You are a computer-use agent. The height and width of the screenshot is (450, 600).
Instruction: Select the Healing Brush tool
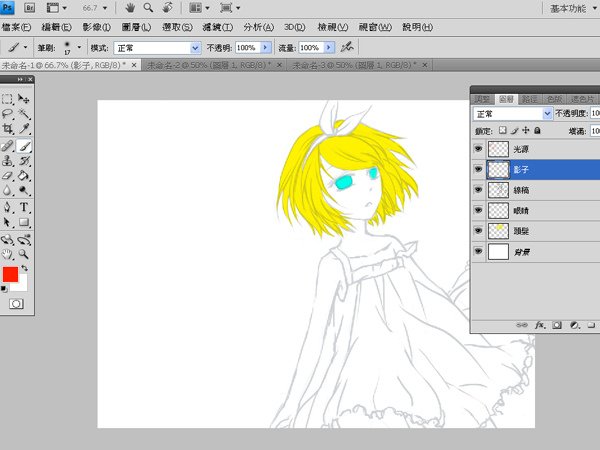coord(7,146)
